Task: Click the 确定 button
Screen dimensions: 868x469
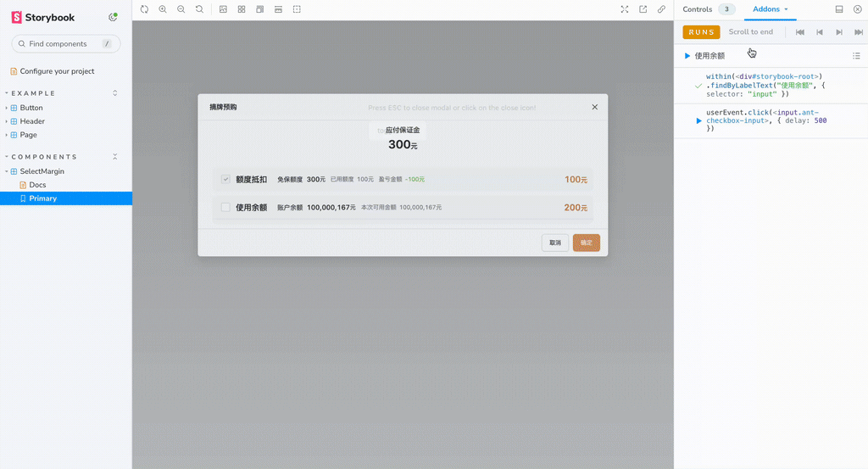Action: click(587, 243)
